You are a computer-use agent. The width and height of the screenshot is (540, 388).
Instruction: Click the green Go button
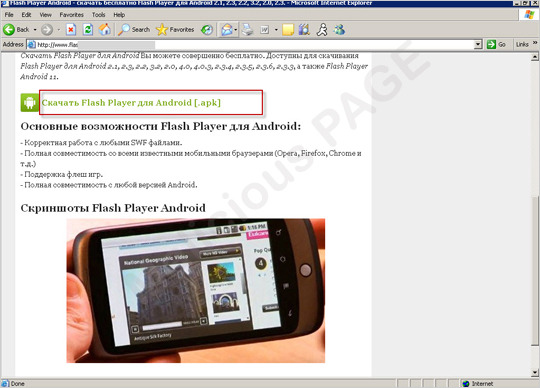[496, 44]
